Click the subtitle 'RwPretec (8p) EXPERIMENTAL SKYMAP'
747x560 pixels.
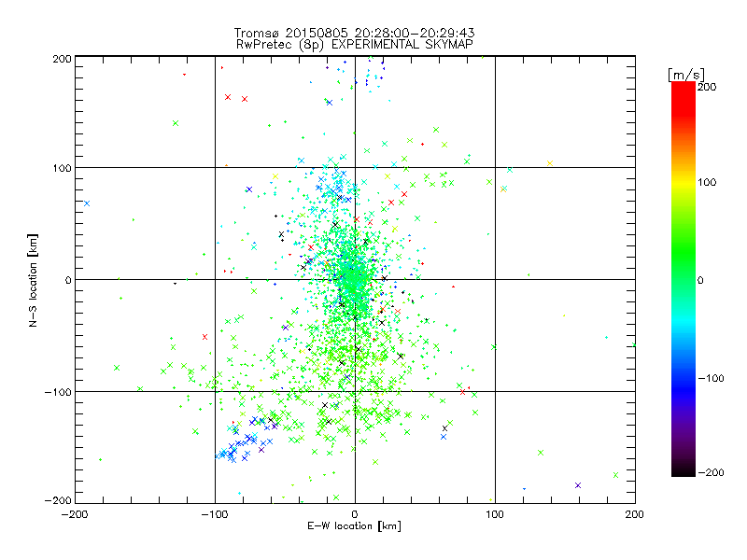(355, 45)
